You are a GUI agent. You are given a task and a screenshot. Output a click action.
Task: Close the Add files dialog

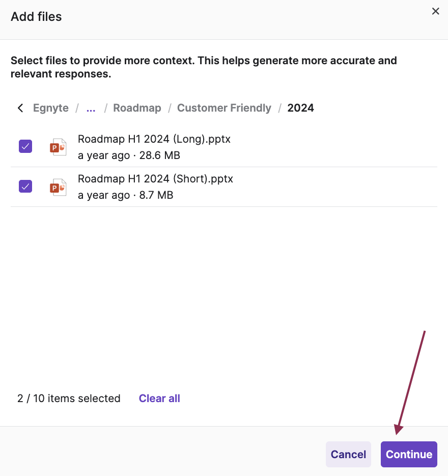(x=435, y=11)
